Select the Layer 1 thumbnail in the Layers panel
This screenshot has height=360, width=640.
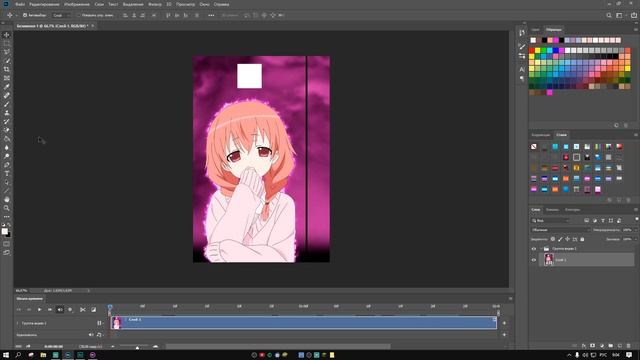[x=549, y=260]
